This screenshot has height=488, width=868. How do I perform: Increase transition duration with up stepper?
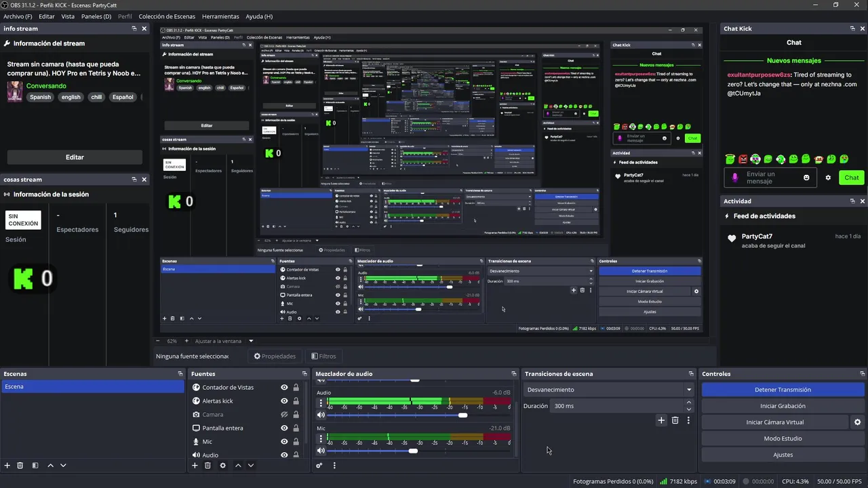[x=689, y=403]
